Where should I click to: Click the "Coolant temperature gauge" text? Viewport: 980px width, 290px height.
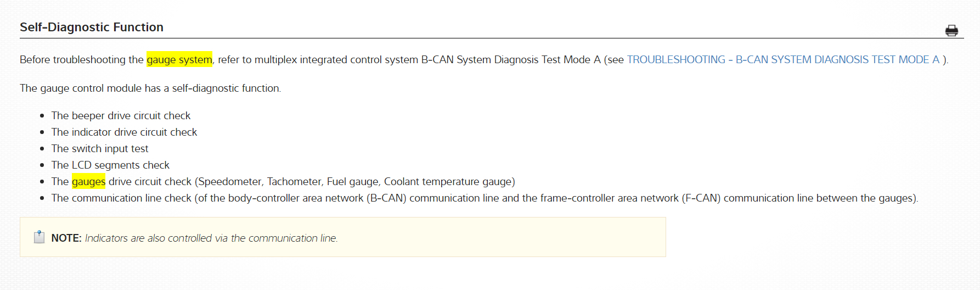point(447,182)
